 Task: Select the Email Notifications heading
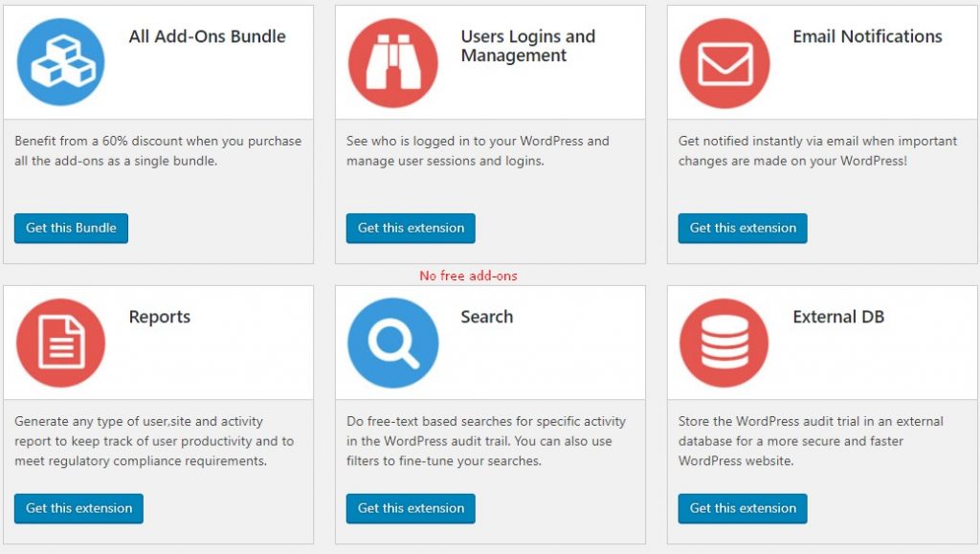867,37
